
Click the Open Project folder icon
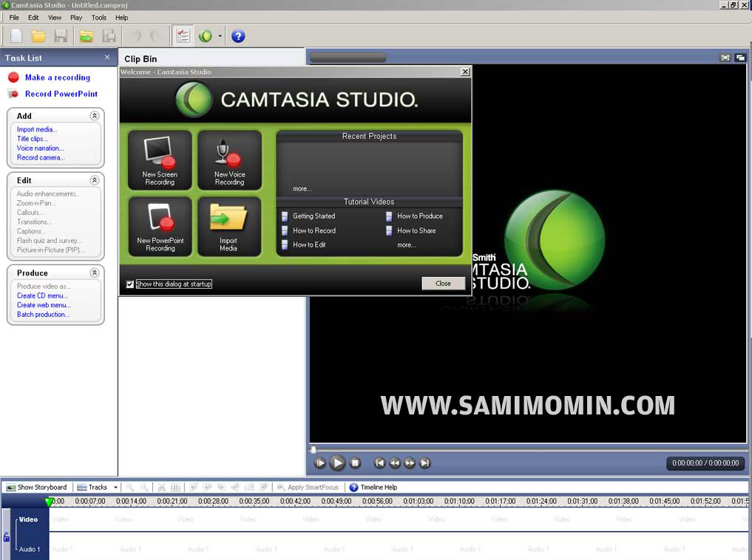coord(38,36)
